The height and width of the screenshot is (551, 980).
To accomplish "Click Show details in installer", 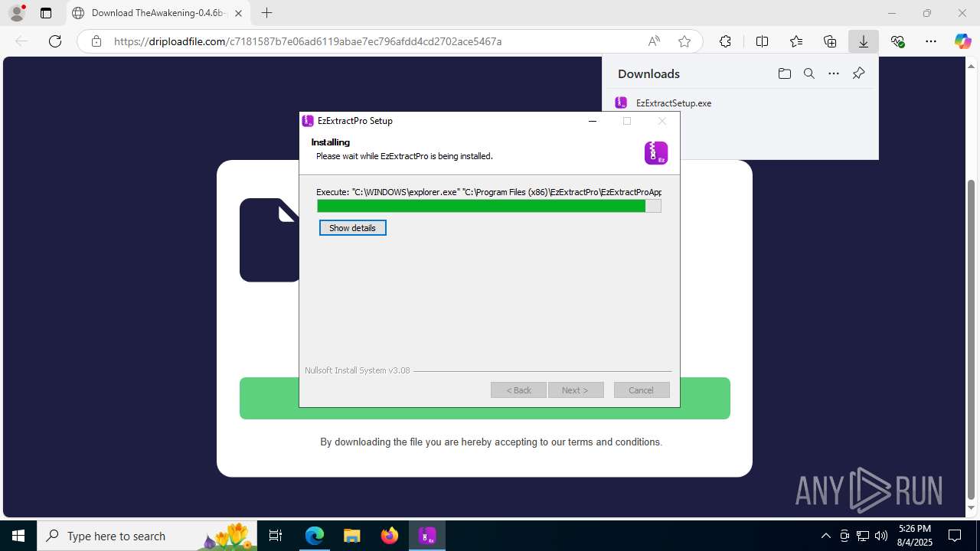I will tap(353, 228).
